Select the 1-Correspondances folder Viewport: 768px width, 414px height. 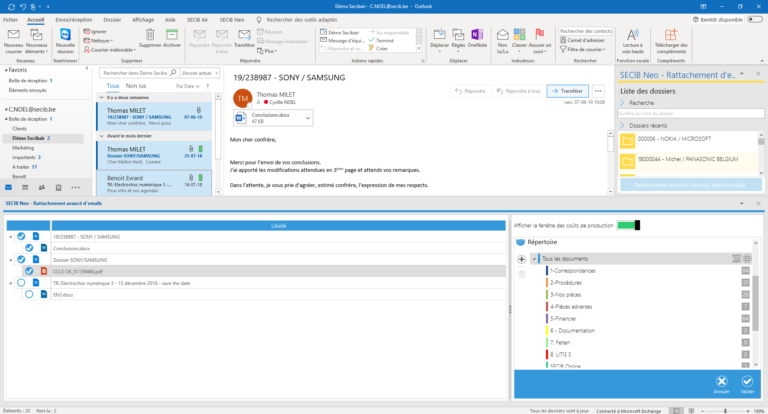(x=573, y=270)
